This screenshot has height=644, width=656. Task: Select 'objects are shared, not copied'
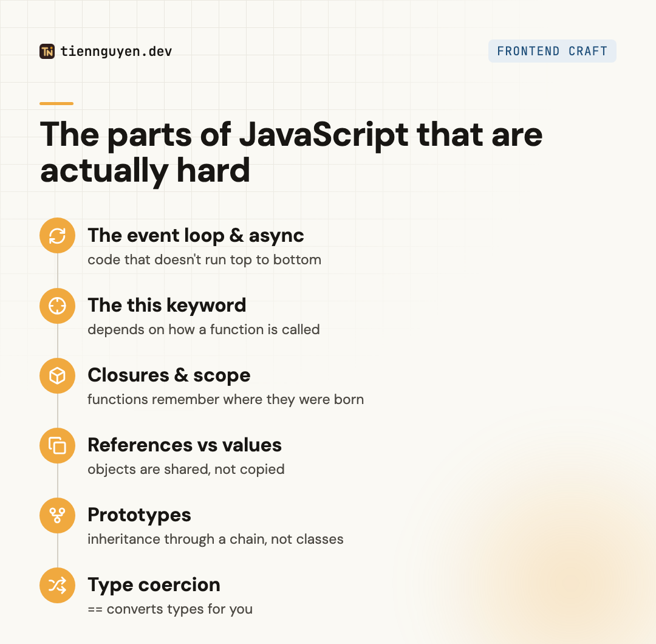186,469
